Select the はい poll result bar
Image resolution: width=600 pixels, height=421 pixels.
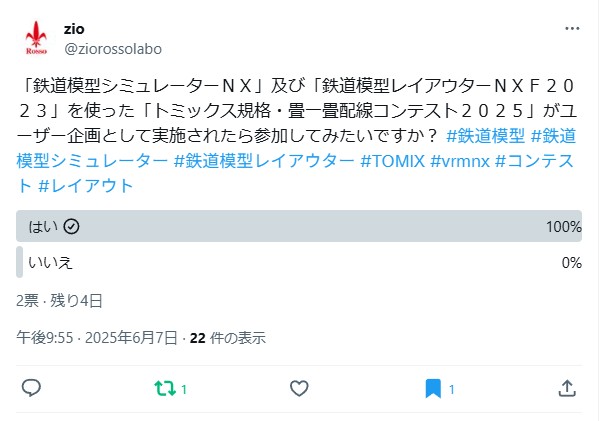299,226
